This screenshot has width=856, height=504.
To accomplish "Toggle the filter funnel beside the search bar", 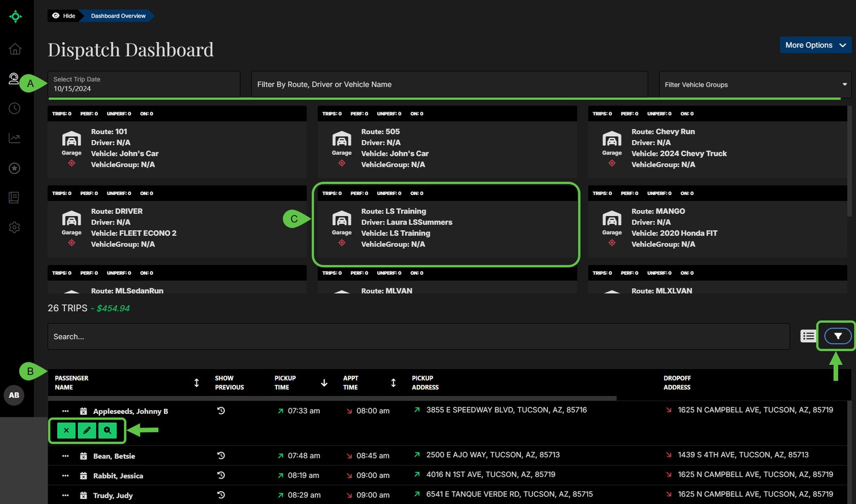I will click(x=838, y=336).
